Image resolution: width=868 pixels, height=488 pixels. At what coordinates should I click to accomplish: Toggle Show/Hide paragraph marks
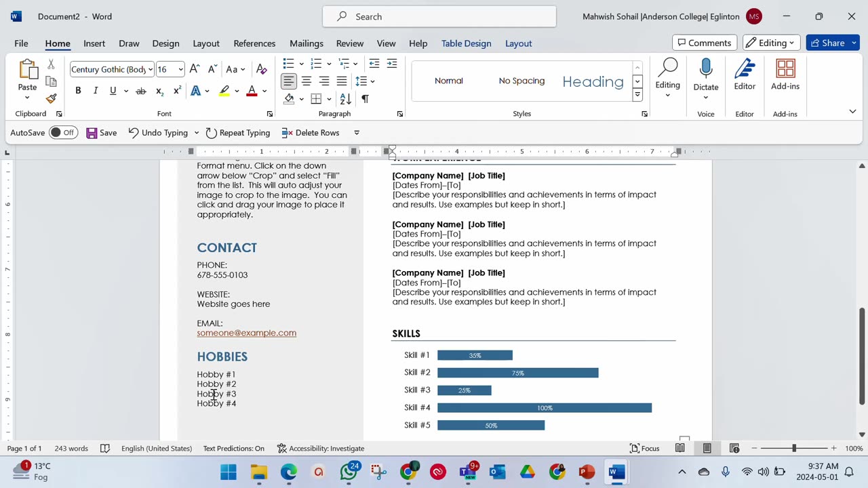[365, 99]
